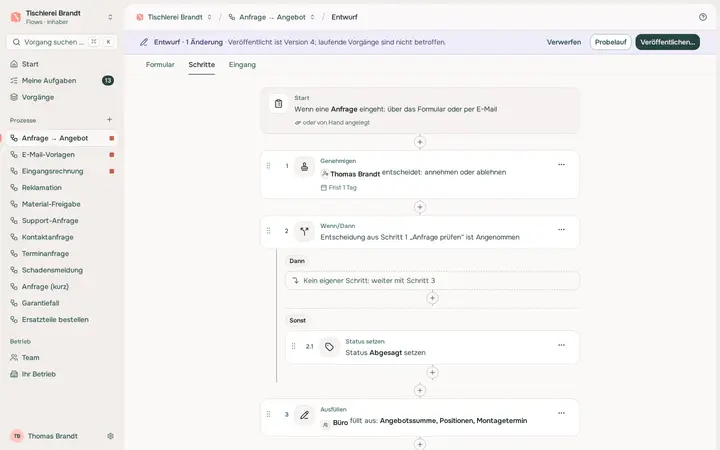Screen dimensions: 720x450
Task: Click the TB user avatar at bottom left
Action: [17, 436]
